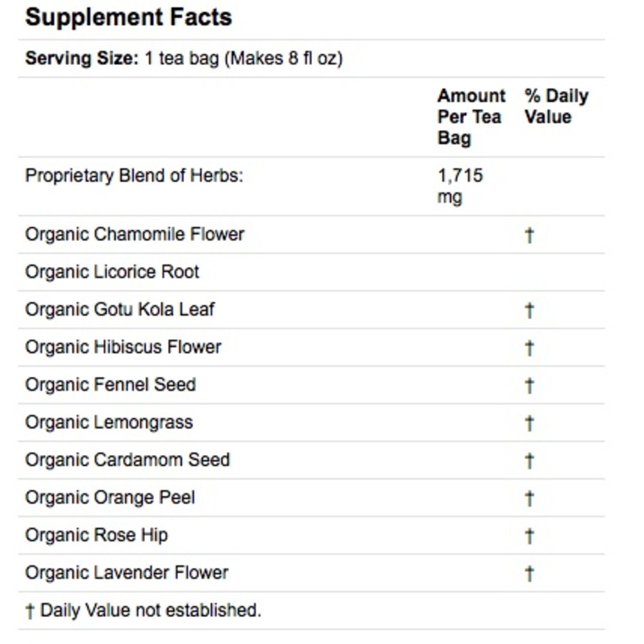Screen dimensions: 644x644
Task: Click the % Daily Value column header
Action: click(556, 106)
